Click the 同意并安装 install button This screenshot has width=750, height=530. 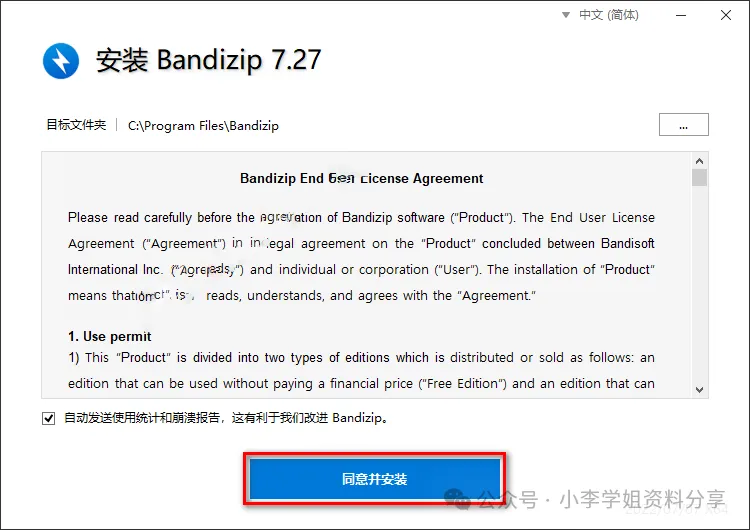click(375, 479)
